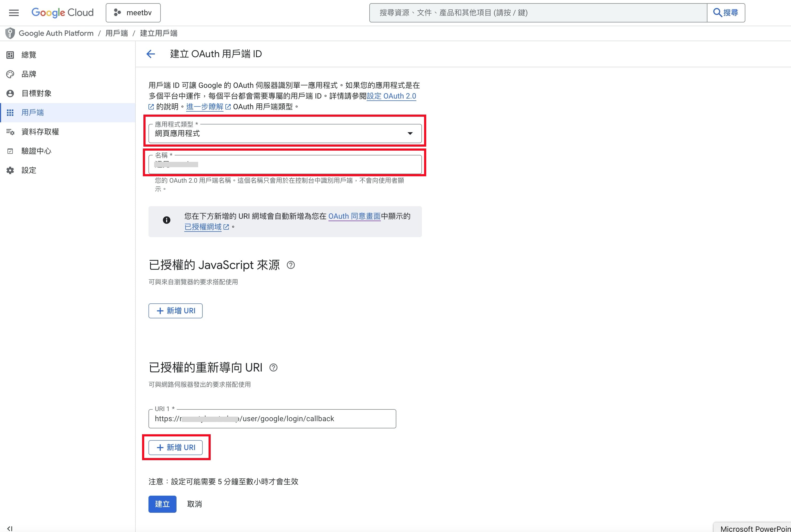The image size is (791, 532).
Task: Open 資料存取權 in the sidebar
Action: 68,132
